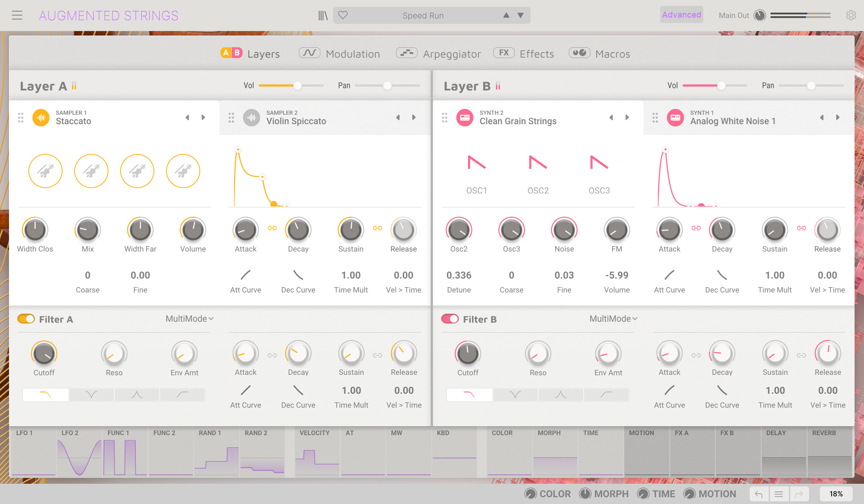Click the first violin articulation circle
The width and height of the screenshot is (864, 504).
(x=45, y=171)
